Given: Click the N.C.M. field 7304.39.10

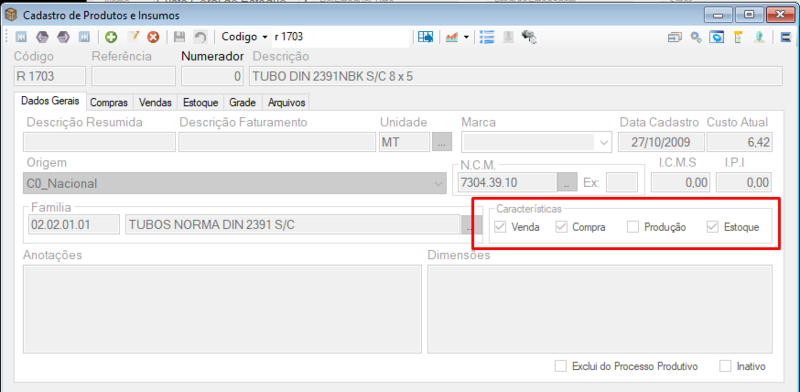Looking at the screenshot, I should click(508, 183).
